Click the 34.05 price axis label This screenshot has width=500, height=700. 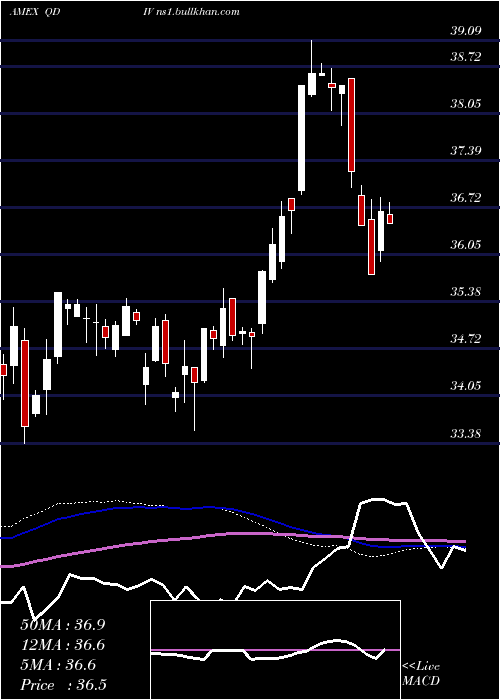pos(465,385)
